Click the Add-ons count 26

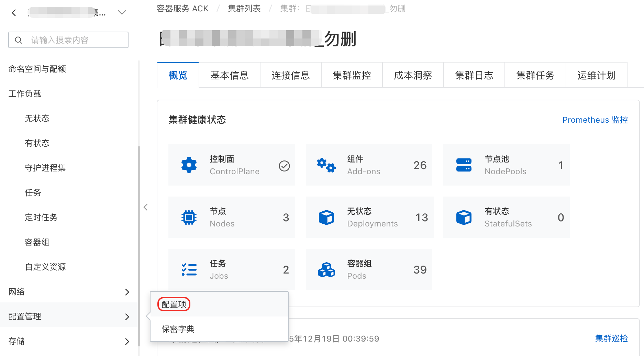tap(420, 165)
